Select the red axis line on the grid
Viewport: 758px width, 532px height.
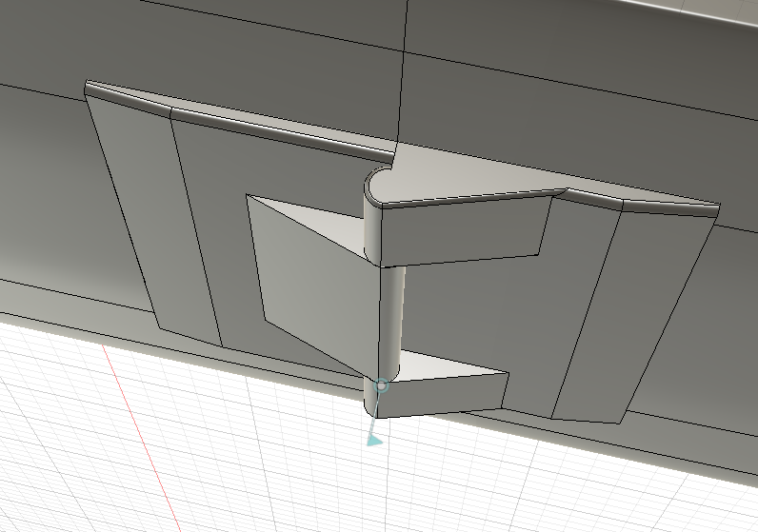[x=142, y=439]
